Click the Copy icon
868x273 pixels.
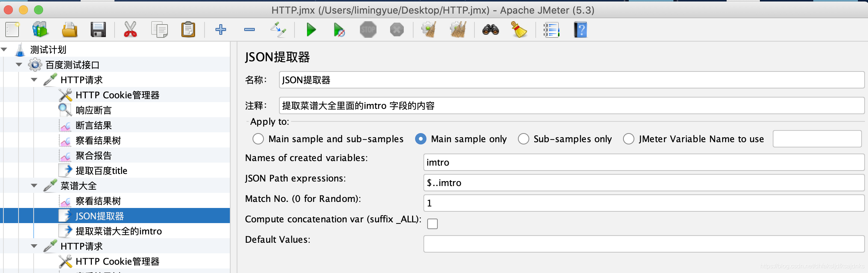point(159,29)
